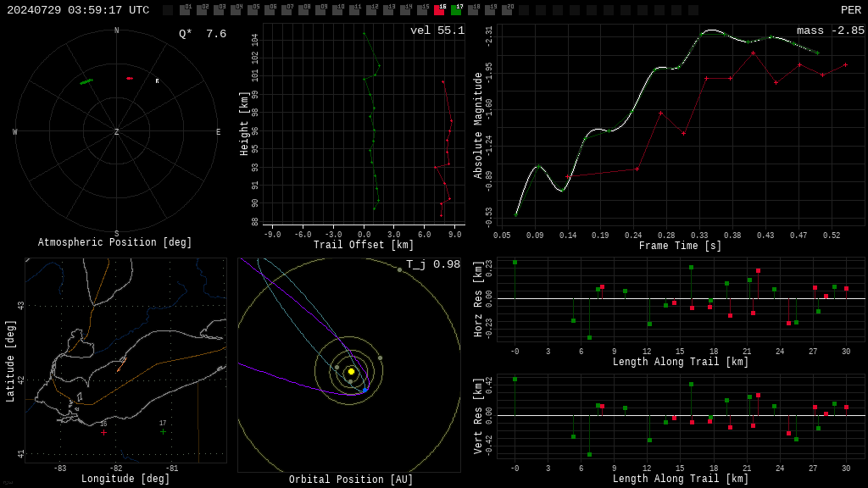Click the green meteor track on sky plot
Screen dimensions: 868x488
86,82
